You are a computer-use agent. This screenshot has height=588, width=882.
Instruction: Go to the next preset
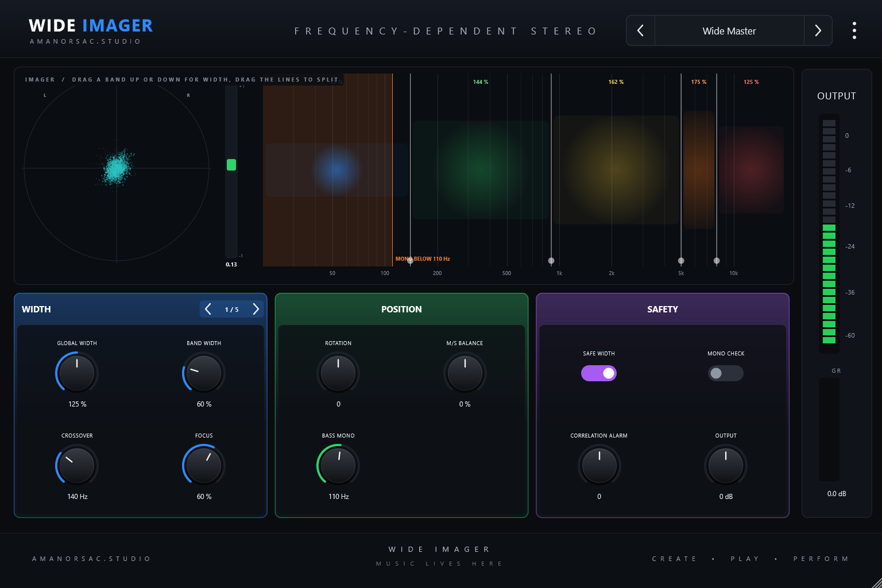pos(818,30)
